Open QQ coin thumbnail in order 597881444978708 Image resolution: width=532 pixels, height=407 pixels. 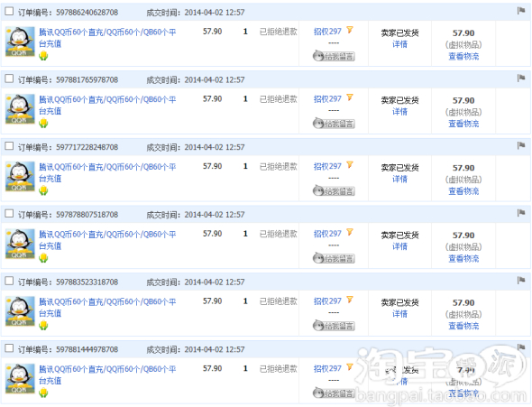point(20,378)
